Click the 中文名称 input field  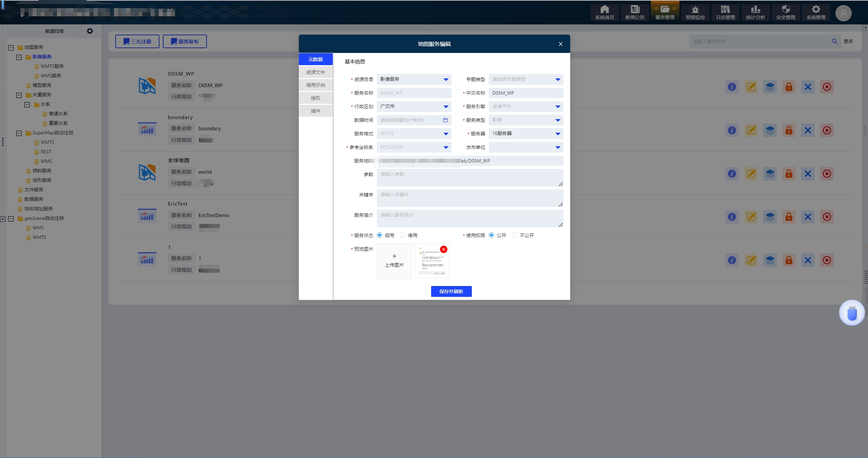pos(526,93)
